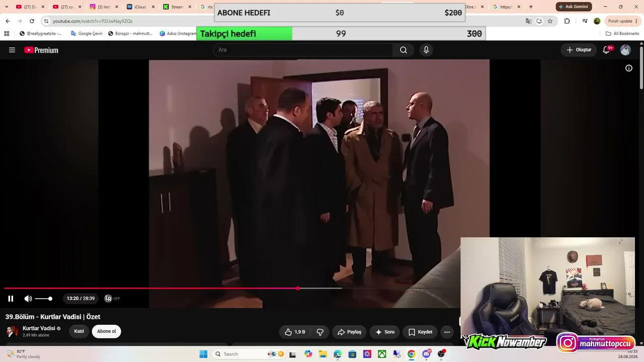
Task: Bookmark this page with the star icon
Action: [550, 21]
